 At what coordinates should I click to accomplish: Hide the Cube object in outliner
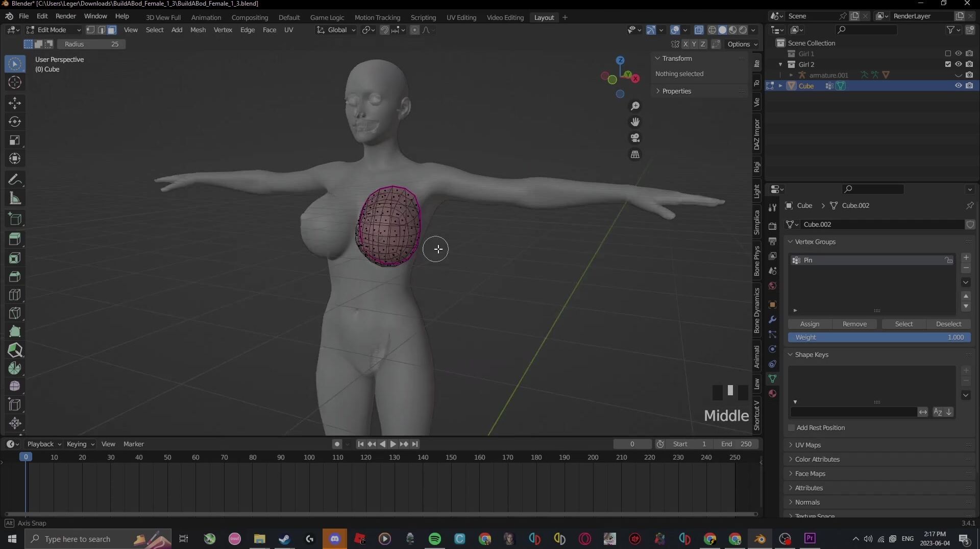958,86
